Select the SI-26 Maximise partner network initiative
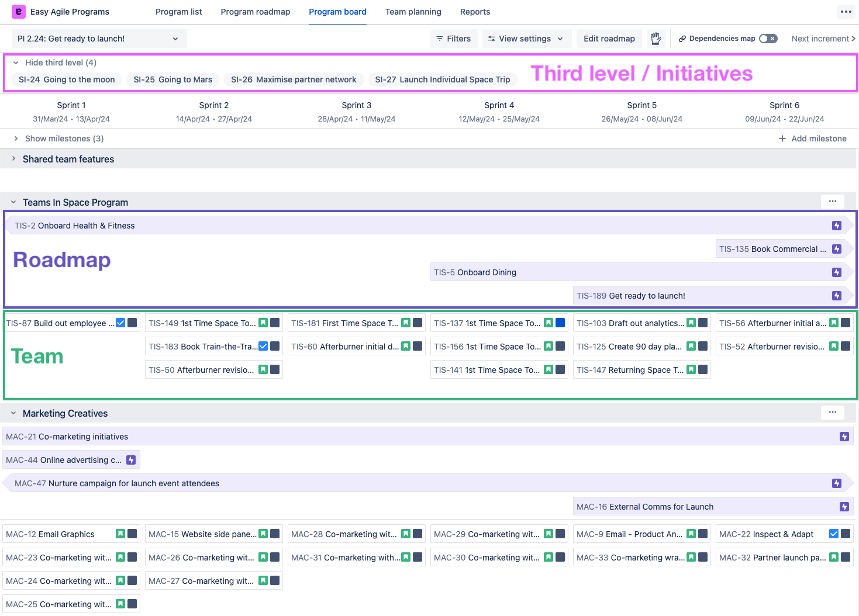The height and width of the screenshot is (616, 859). [294, 79]
